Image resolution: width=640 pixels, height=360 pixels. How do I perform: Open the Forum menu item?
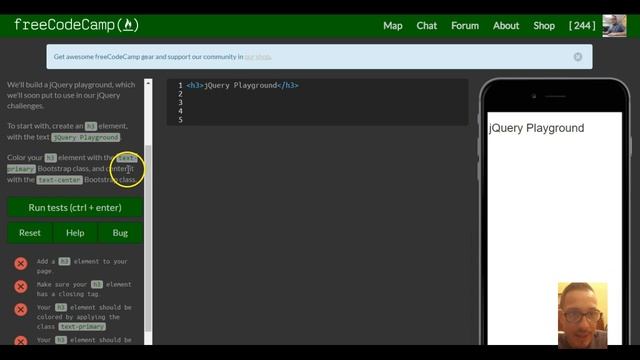[465, 26]
